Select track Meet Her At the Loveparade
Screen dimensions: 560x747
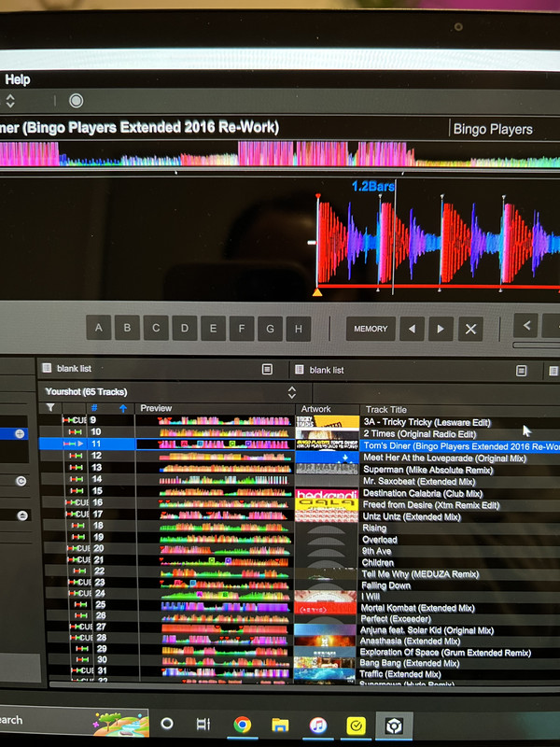pos(445,458)
